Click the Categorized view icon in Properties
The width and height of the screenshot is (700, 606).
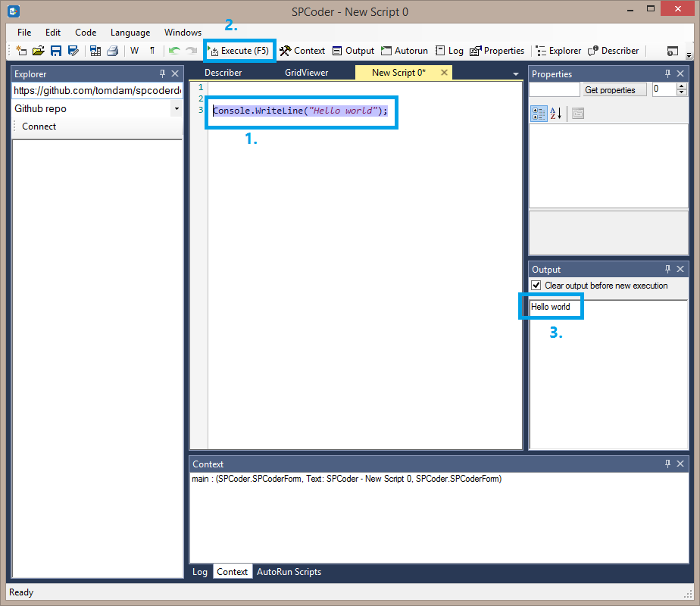pos(539,114)
